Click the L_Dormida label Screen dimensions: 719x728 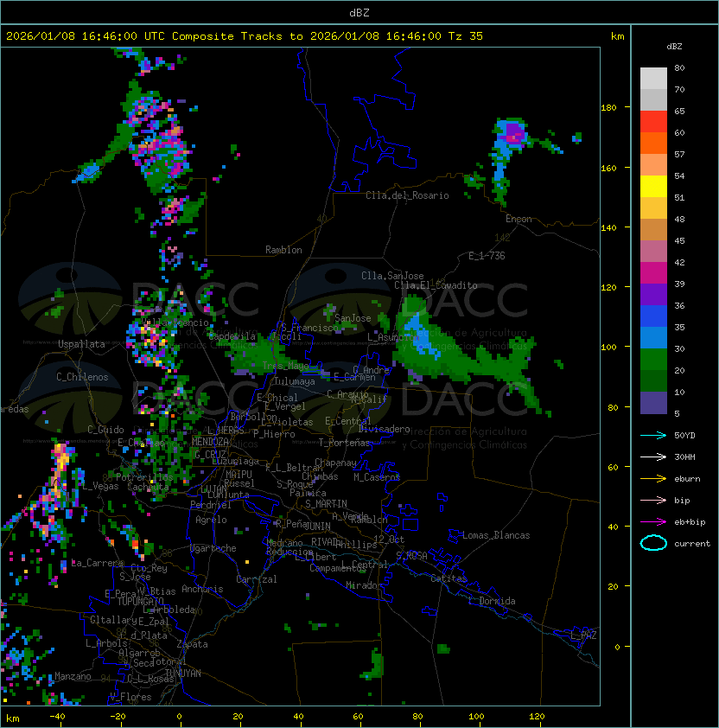click(x=492, y=601)
